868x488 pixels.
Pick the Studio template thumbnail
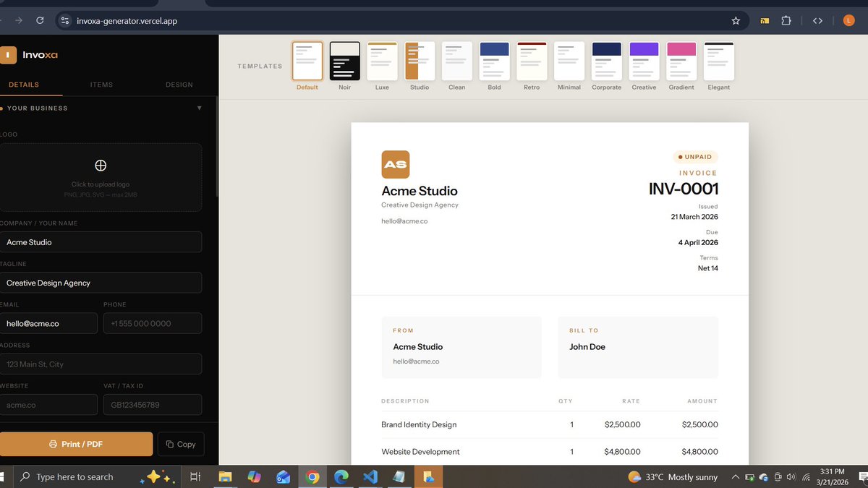tap(420, 61)
